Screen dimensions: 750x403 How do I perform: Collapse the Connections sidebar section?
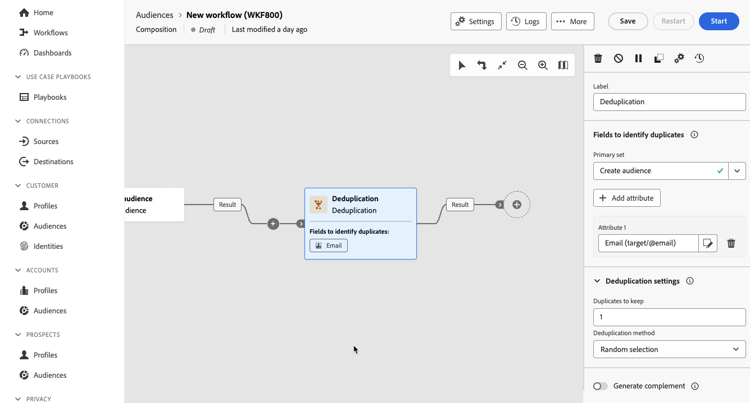[18, 121]
